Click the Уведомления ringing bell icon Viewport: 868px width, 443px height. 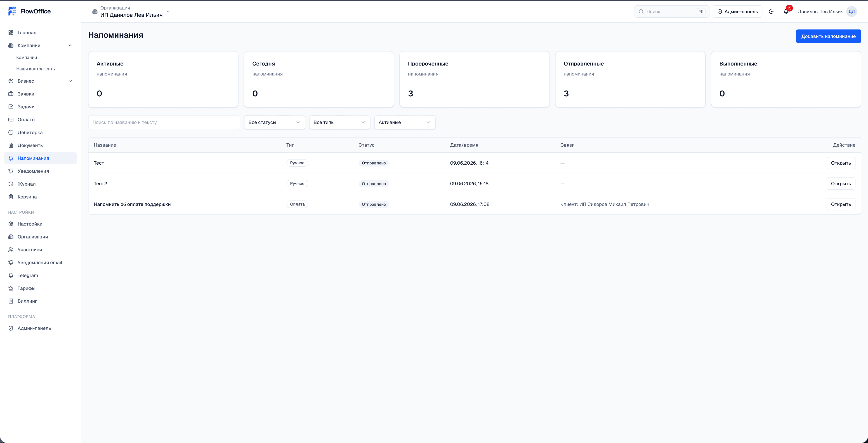[x=11, y=171]
